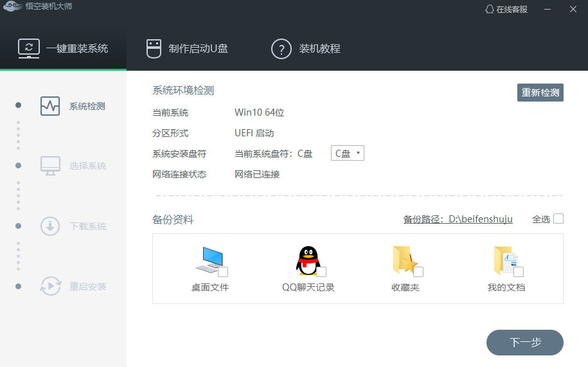588x367 pixels.
Task: Click the My Documents folder icon
Action: (504, 260)
